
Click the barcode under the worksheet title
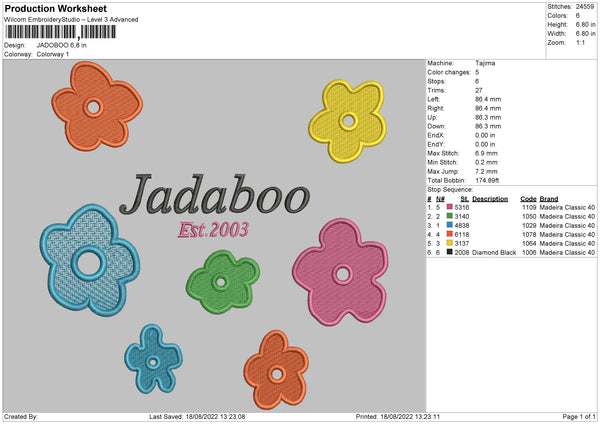[60, 32]
